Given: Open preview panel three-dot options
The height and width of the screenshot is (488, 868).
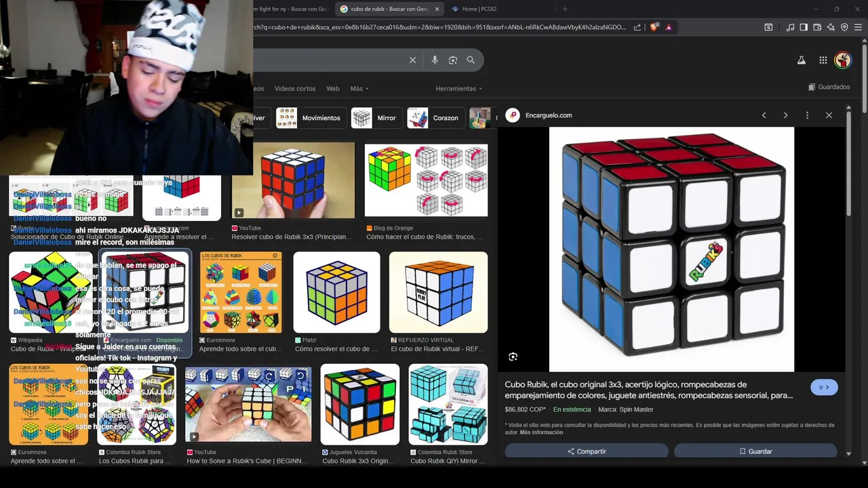Looking at the screenshot, I should point(807,115).
